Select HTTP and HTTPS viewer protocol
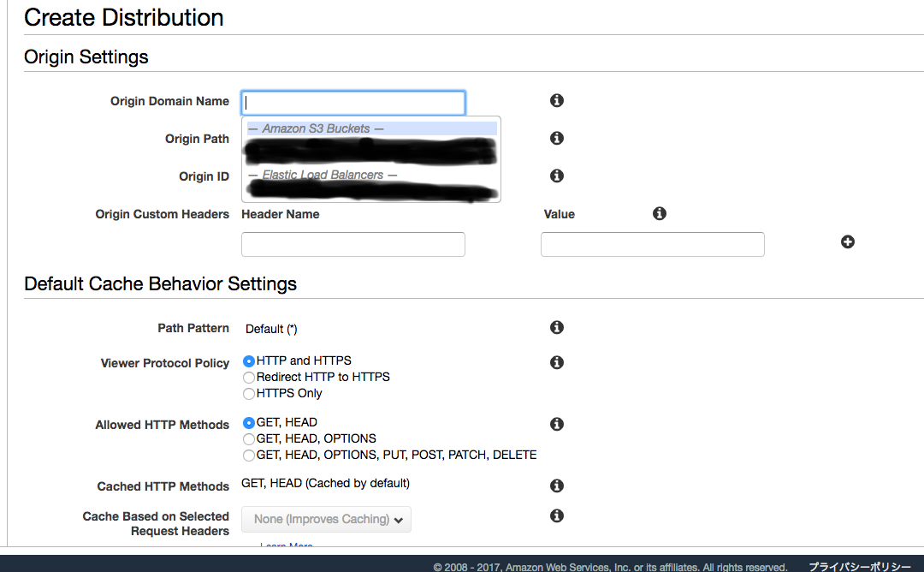The width and height of the screenshot is (924, 572). coord(249,360)
